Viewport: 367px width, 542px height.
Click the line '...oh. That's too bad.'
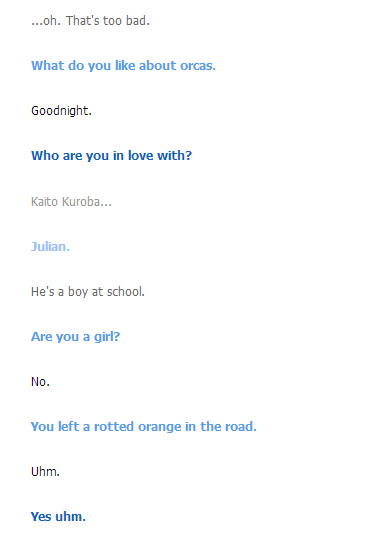point(90,21)
